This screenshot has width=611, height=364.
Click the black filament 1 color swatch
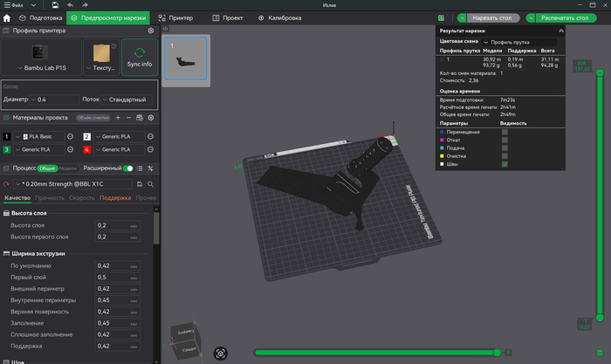click(7, 137)
